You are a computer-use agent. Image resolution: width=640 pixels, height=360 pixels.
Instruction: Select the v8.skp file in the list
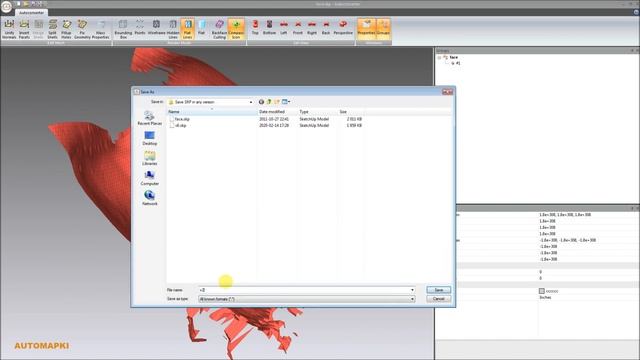coord(180,126)
